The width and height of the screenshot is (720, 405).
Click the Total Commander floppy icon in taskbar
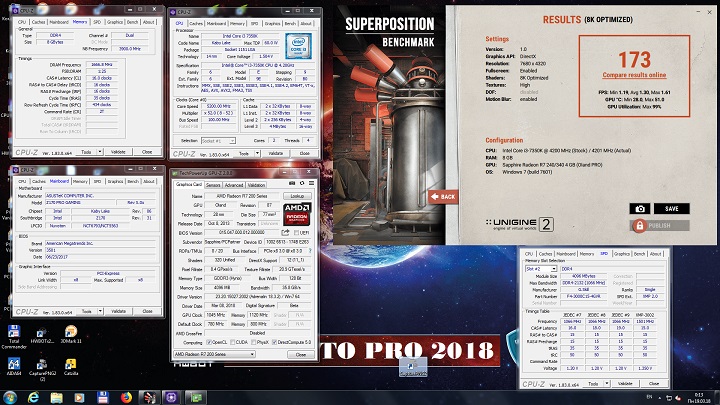102,397
